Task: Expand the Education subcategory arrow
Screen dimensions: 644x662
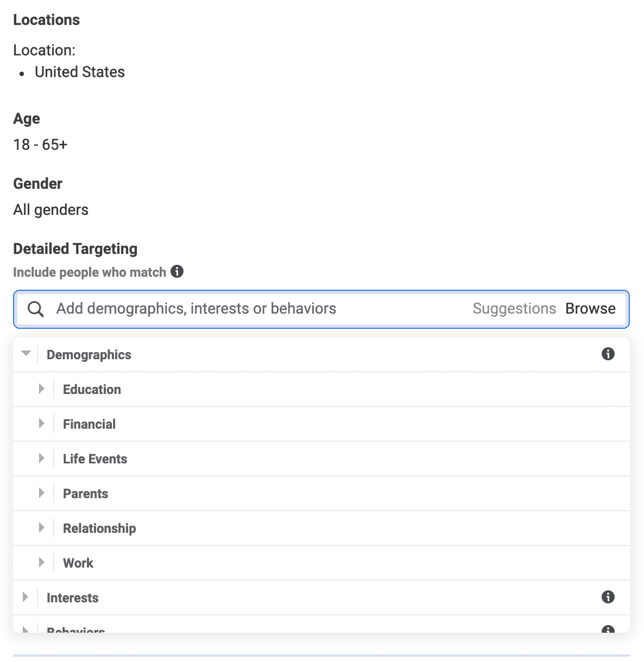Action: pos(41,389)
